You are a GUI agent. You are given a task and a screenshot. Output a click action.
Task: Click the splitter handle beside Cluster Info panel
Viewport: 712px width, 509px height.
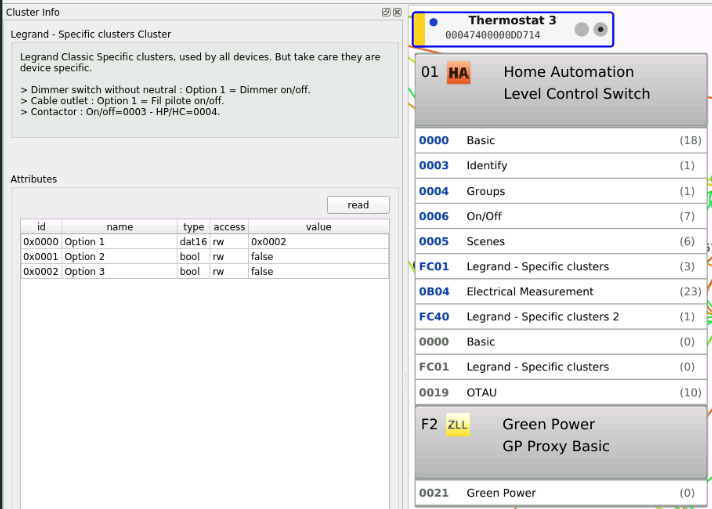click(405, 379)
